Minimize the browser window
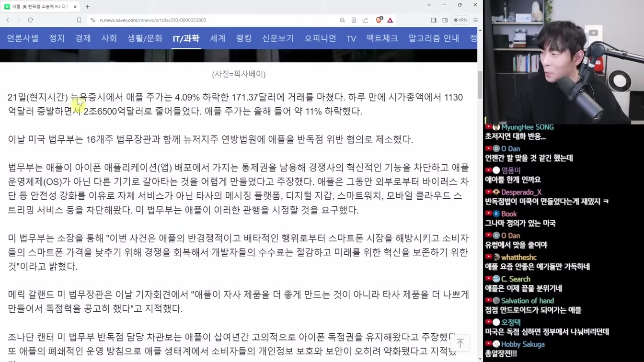The image size is (644, 362). (x=444, y=5)
